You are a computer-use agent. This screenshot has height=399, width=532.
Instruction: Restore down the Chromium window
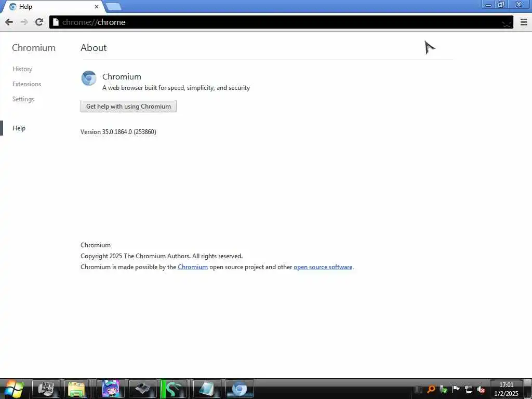pyautogui.click(x=501, y=5)
